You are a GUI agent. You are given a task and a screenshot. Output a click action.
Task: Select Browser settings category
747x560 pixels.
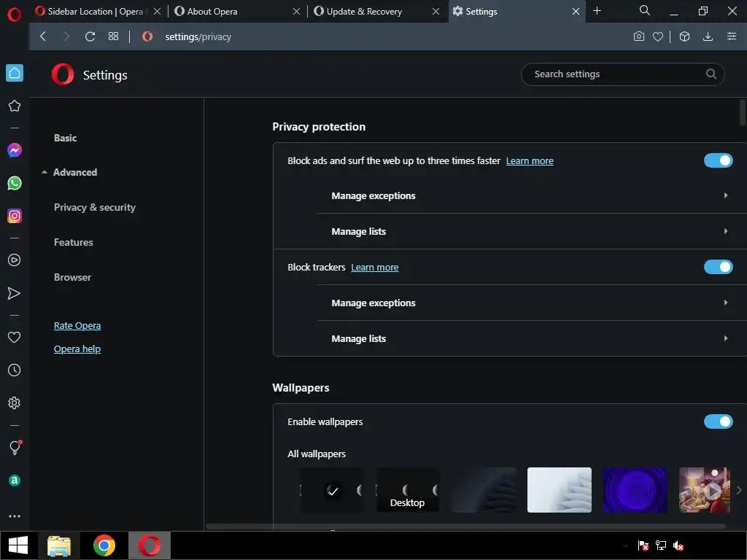pos(72,277)
